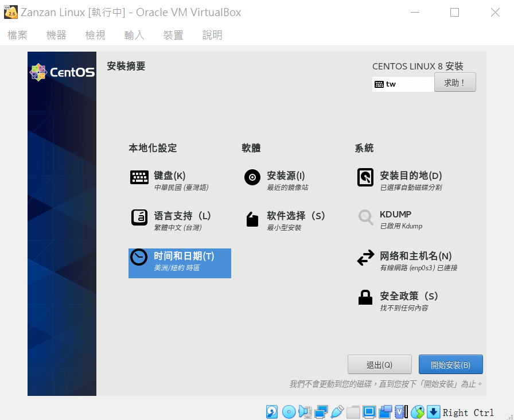The image size is (514, 420).
Task: Click the CENTOS LINUX 8 安裝 title
Action: click(418, 66)
